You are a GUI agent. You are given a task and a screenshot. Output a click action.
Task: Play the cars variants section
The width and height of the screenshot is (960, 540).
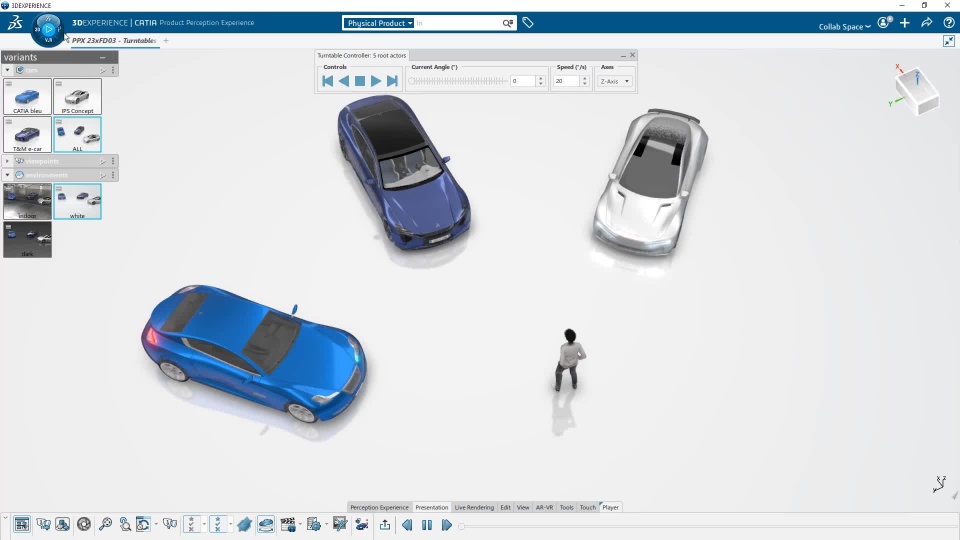click(103, 70)
